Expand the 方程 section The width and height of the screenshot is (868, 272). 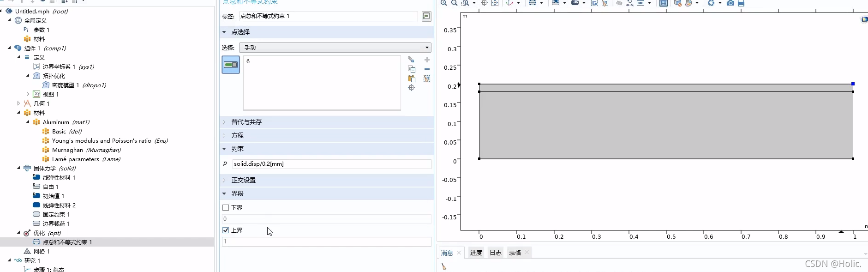(x=224, y=135)
